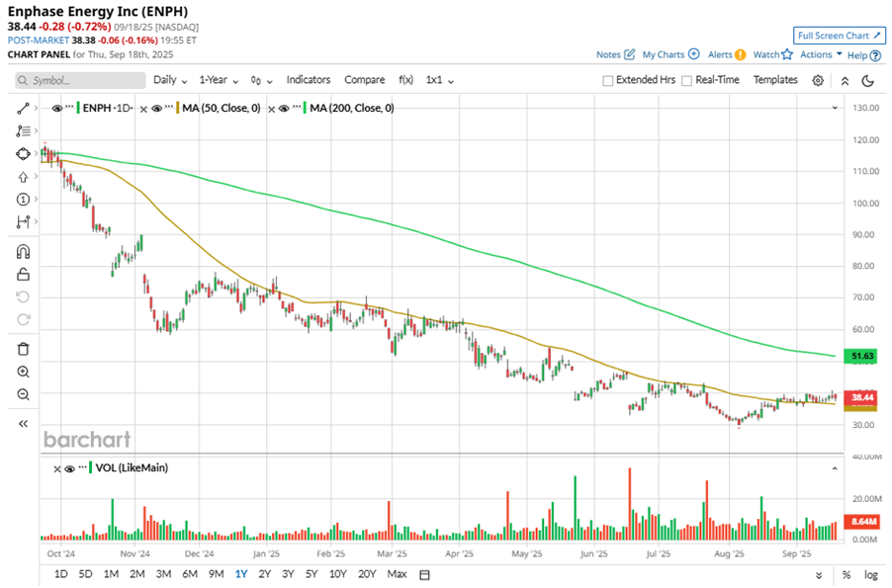This screenshot has width=892, height=588.
Task: Select the trend line drawing tool
Action: coord(23,108)
